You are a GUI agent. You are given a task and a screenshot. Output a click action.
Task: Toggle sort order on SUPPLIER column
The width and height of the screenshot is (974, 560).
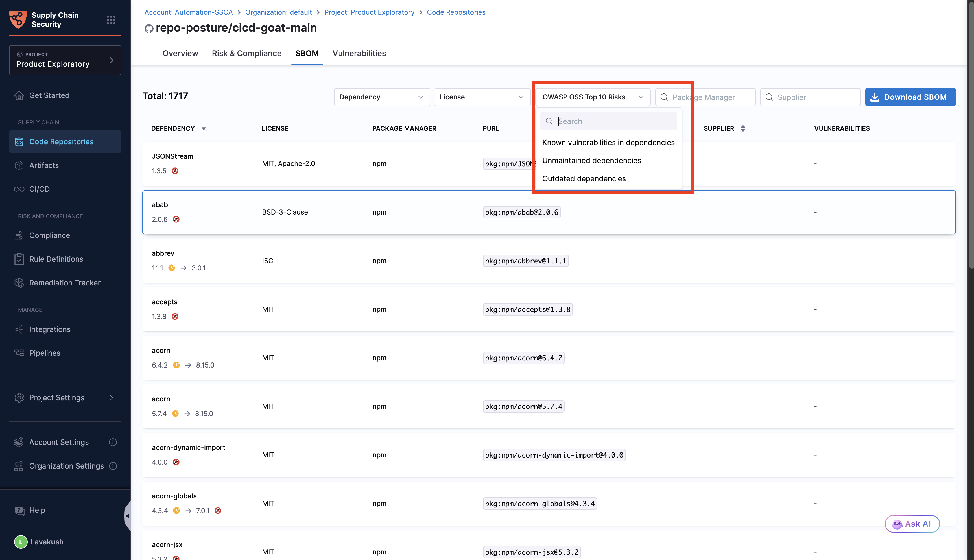[x=743, y=128]
